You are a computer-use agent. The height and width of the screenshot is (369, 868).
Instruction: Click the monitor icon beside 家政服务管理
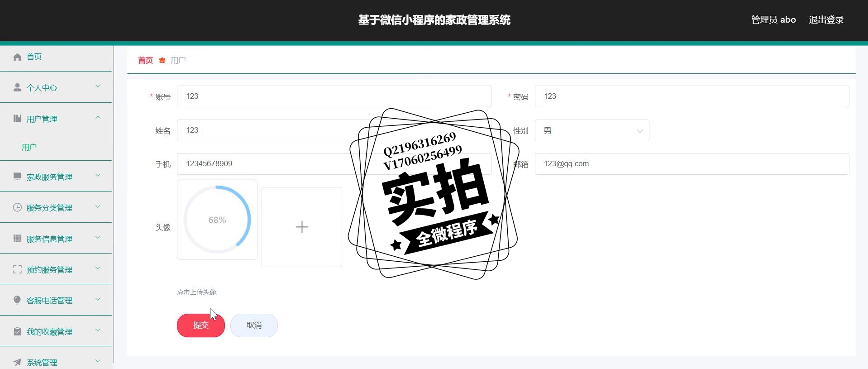(17, 177)
